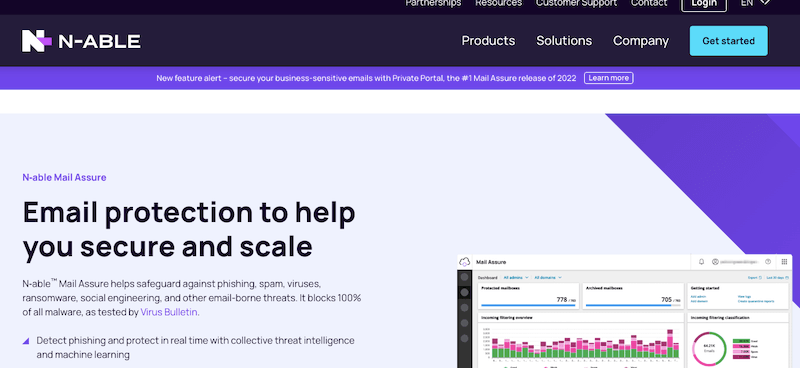Click the 778 protected mailboxes value
The image size is (800, 368).
[x=561, y=300]
